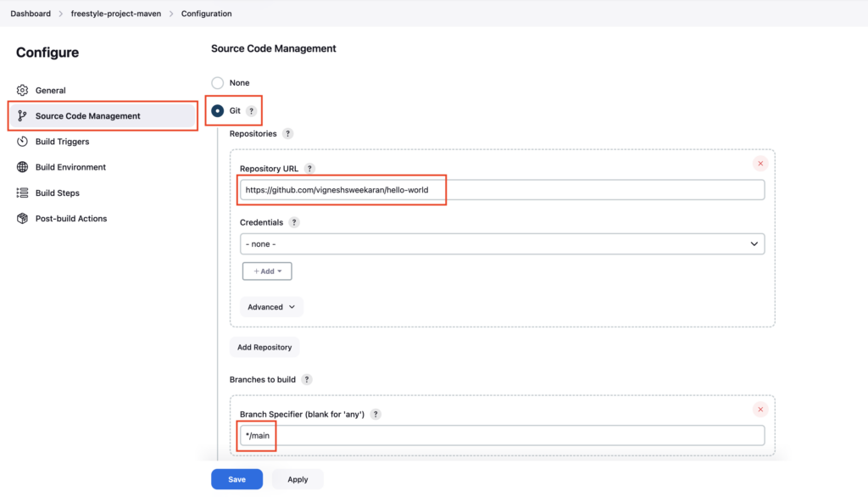The image size is (868, 497).
Task: Select the None radio button
Action: (218, 82)
